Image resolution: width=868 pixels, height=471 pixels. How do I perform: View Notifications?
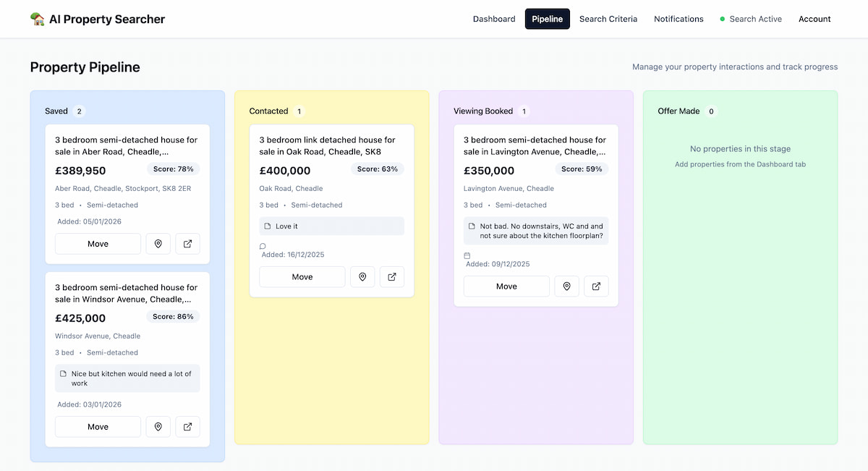[x=678, y=19]
